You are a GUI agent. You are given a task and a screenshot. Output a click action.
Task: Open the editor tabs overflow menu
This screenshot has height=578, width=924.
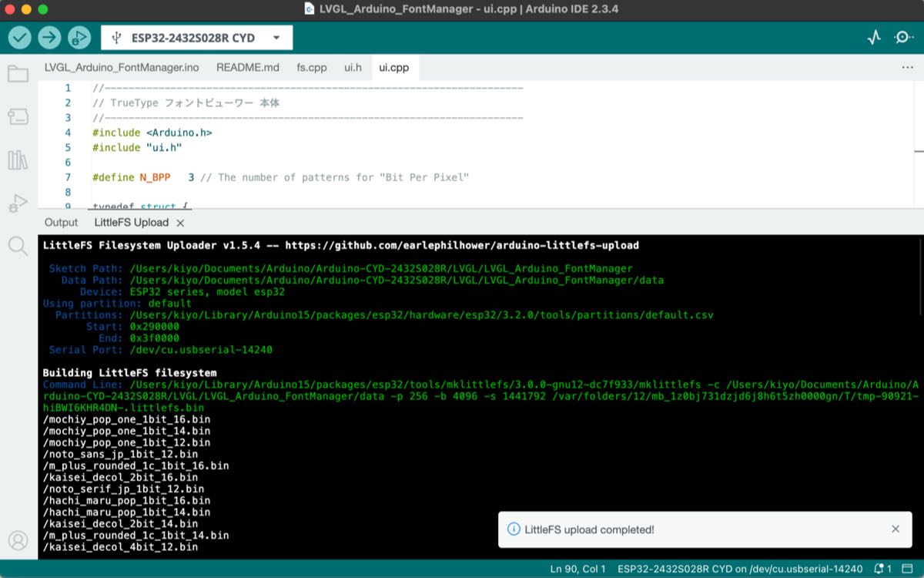tap(907, 68)
